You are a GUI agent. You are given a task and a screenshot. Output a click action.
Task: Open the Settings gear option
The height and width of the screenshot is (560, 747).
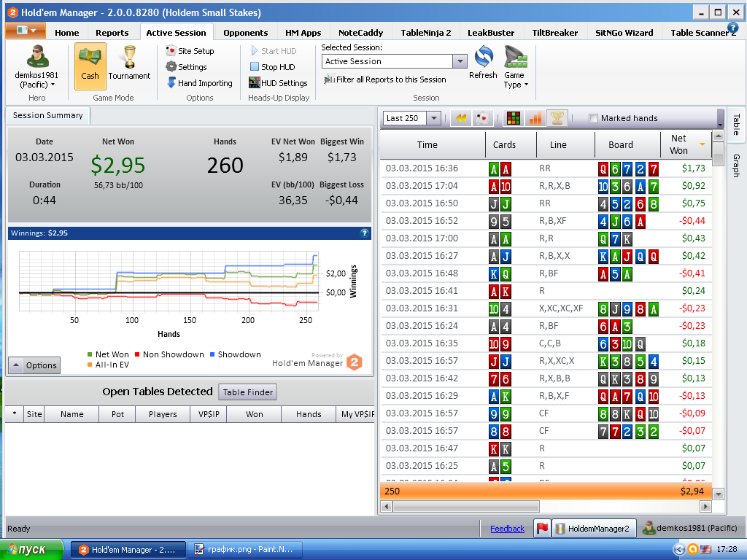pyautogui.click(x=186, y=67)
